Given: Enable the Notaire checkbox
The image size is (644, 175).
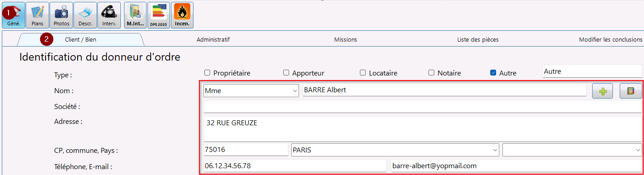Looking at the screenshot, I should click(431, 73).
